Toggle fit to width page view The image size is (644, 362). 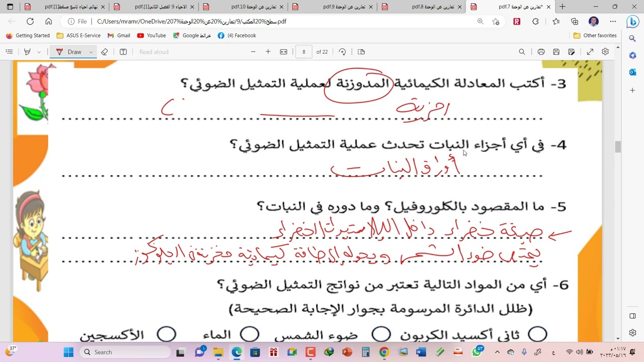[284, 52]
